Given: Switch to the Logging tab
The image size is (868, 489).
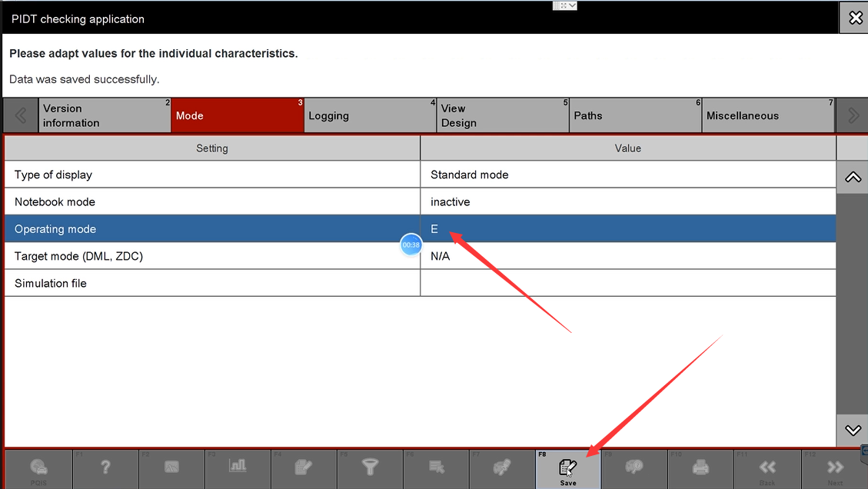Looking at the screenshot, I should (x=370, y=116).
